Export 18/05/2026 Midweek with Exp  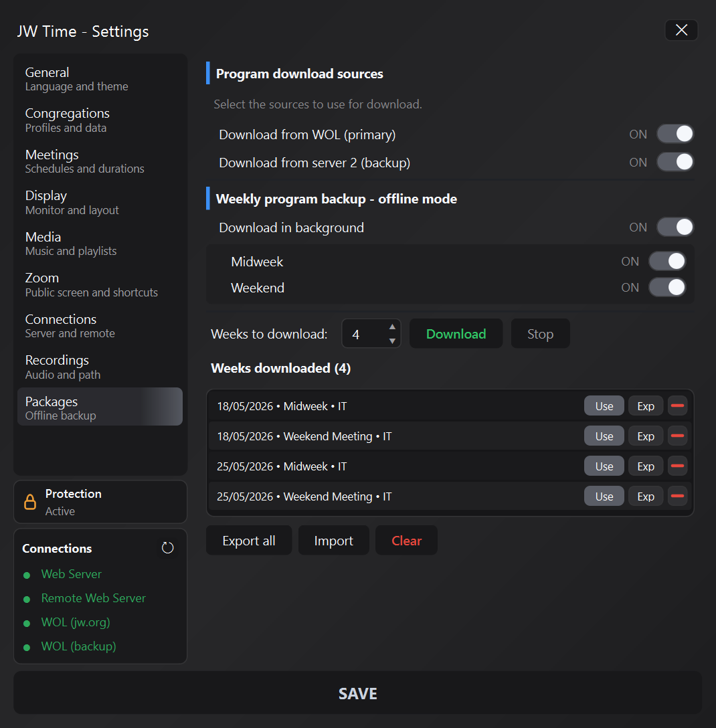tap(646, 405)
